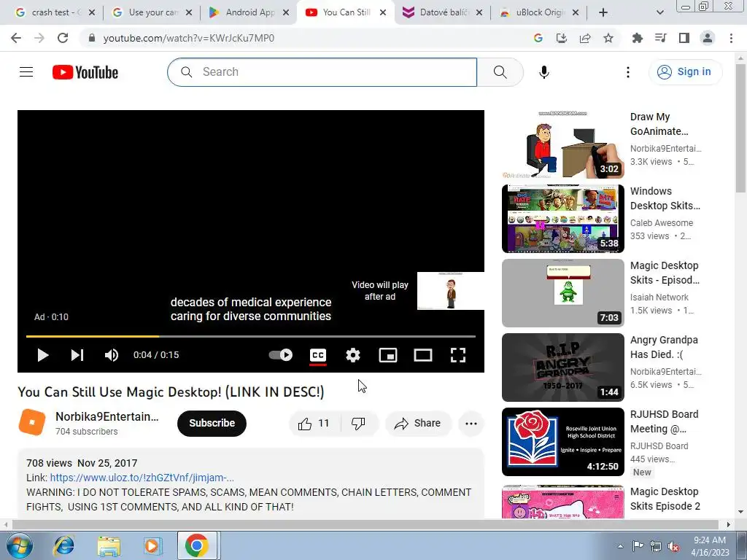
Task: Open Windows Media Player in taskbar
Action: pos(152,545)
